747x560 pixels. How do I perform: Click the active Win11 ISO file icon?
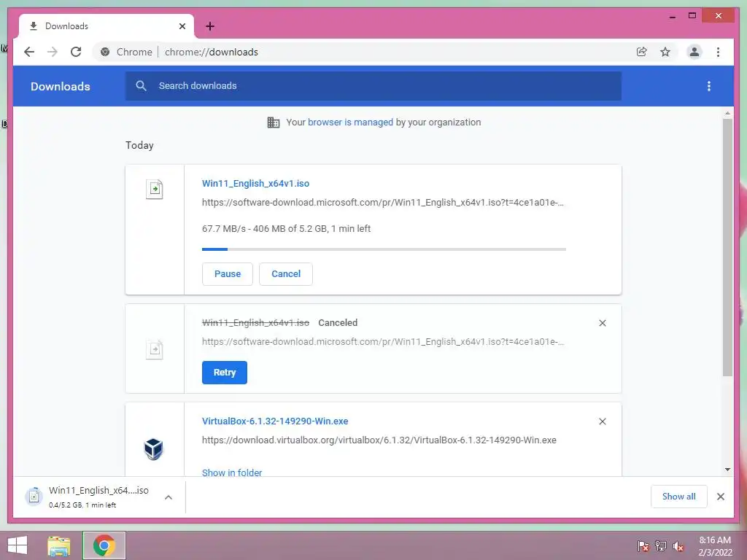155,189
